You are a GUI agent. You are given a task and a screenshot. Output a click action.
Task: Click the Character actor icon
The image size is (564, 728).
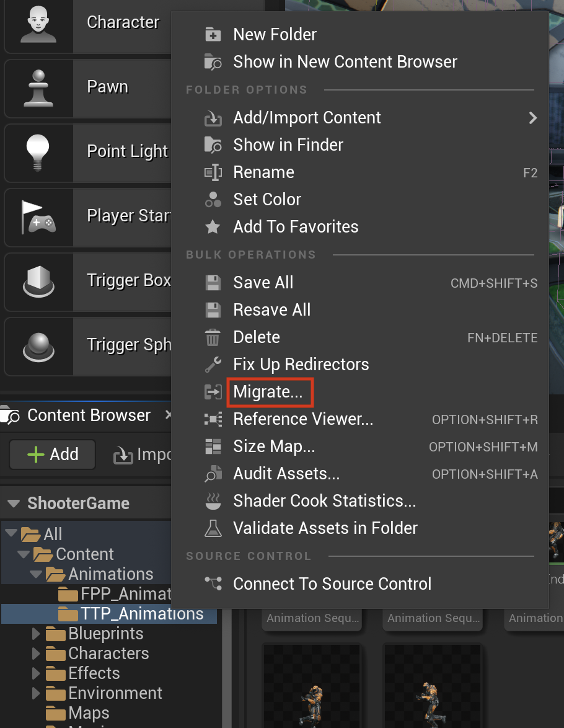(x=38, y=24)
